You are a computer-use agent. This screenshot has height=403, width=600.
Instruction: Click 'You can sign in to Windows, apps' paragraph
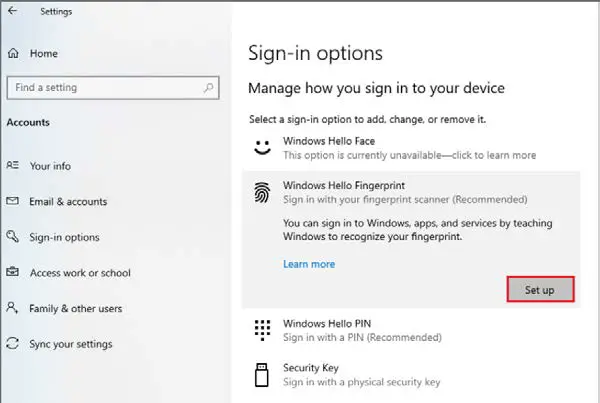[x=417, y=230]
